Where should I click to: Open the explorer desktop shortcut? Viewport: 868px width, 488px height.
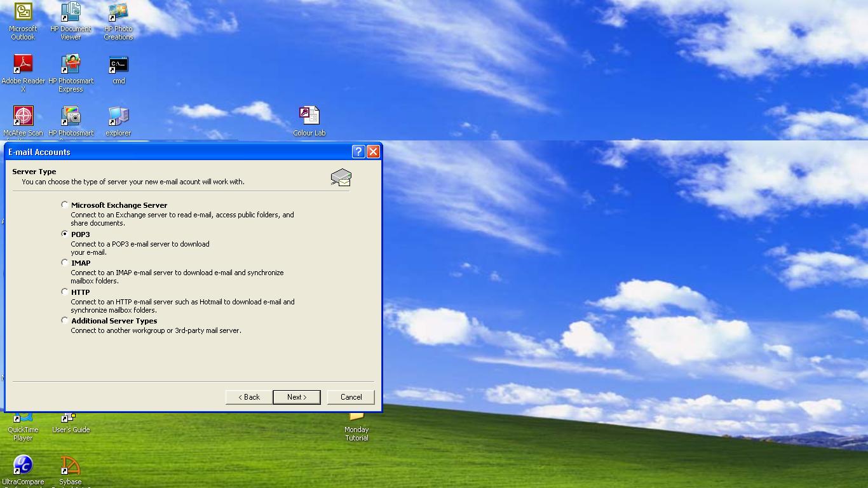(118, 117)
